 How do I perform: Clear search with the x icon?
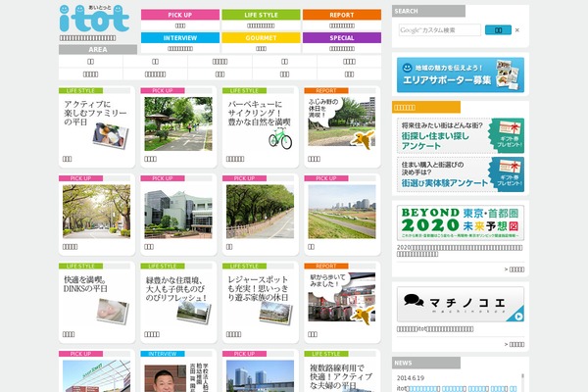[517, 30]
